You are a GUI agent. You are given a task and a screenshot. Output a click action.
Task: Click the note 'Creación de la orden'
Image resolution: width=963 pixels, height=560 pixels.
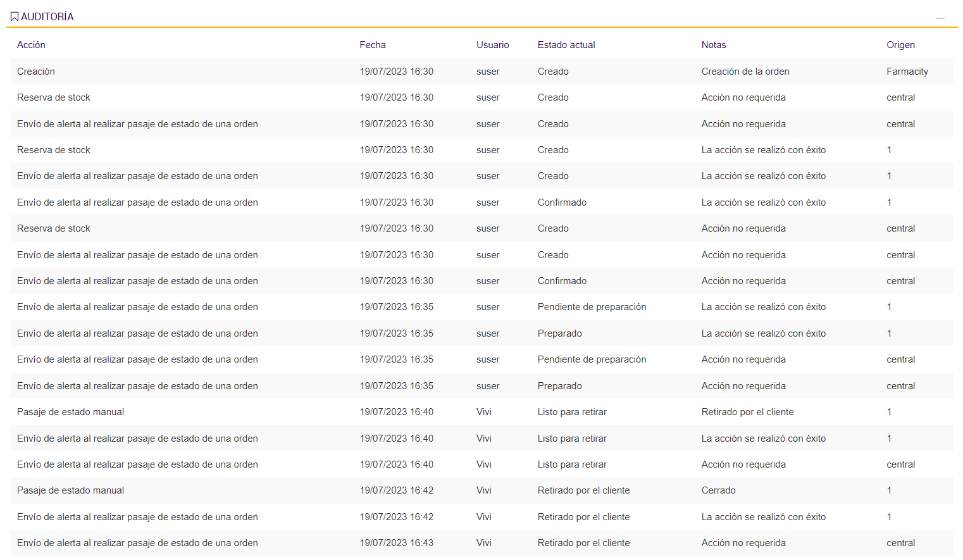[745, 72]
